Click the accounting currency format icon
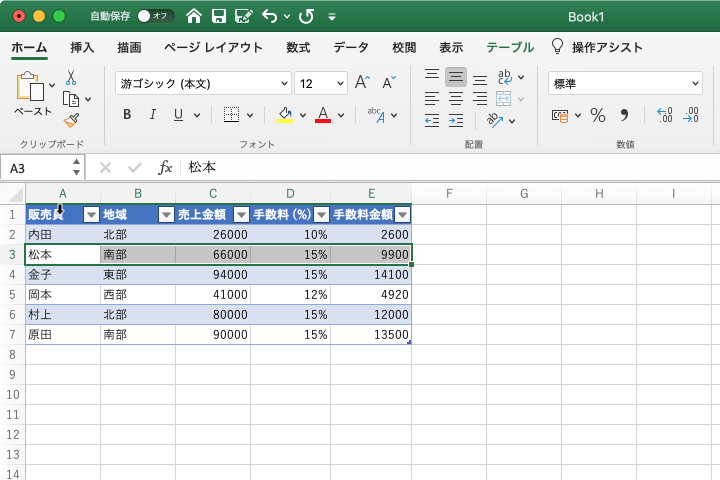The width and height of the screenshot is (720, 480). [x=560, y=115]
